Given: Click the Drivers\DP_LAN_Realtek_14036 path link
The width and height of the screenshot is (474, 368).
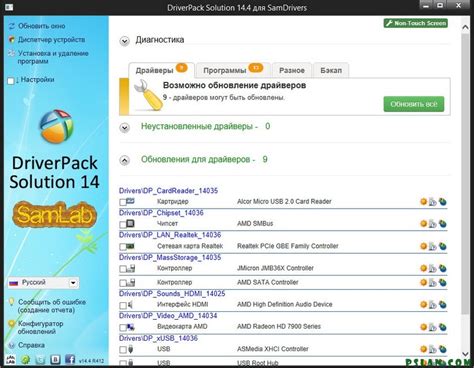Looking at the screenshot, I should (x=170, y=235).
